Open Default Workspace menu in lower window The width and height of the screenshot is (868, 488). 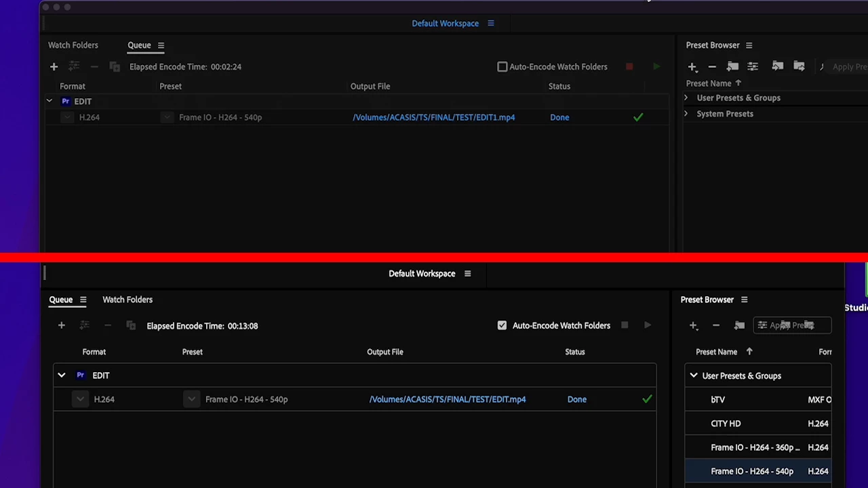click(467, 274)
